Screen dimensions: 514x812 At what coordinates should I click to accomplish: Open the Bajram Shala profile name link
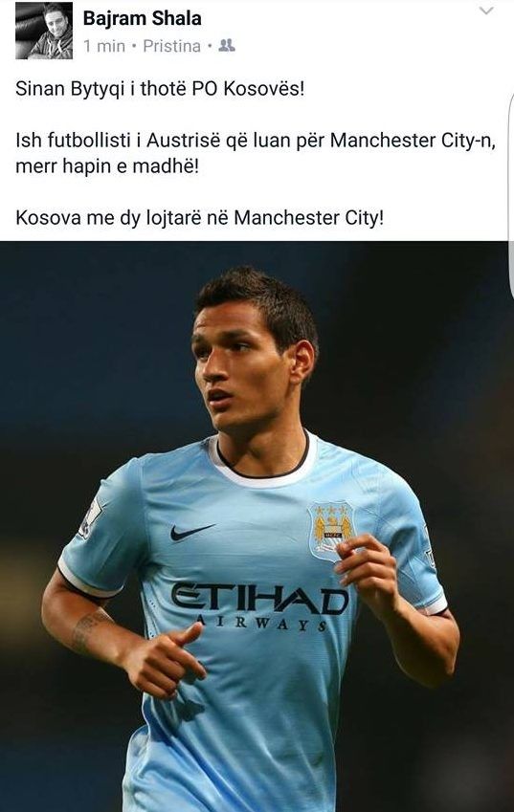[142, 18]
